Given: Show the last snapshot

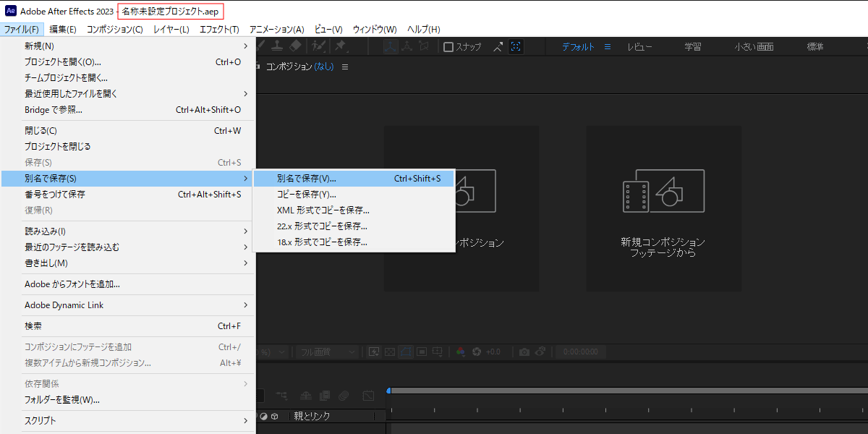Looking at the screenshot, I should pyautogui.click(x=540, y=352).
